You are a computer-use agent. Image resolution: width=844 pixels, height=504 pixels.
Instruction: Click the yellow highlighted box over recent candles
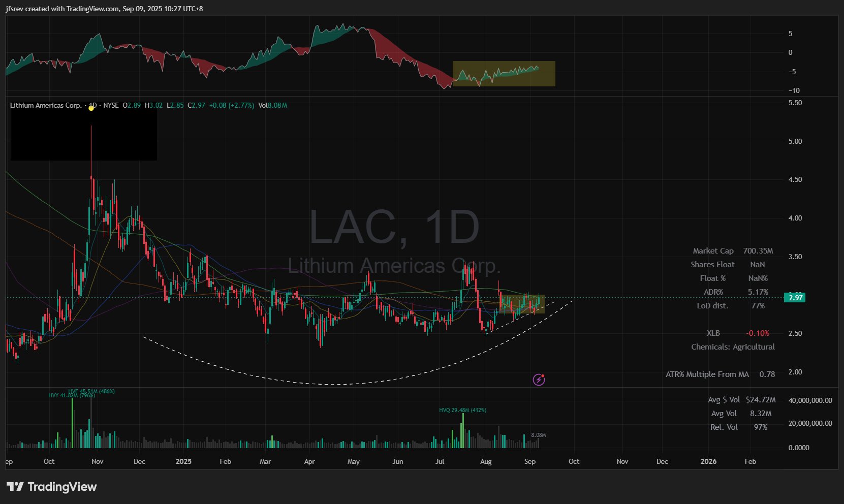click(x=521, y=304)
